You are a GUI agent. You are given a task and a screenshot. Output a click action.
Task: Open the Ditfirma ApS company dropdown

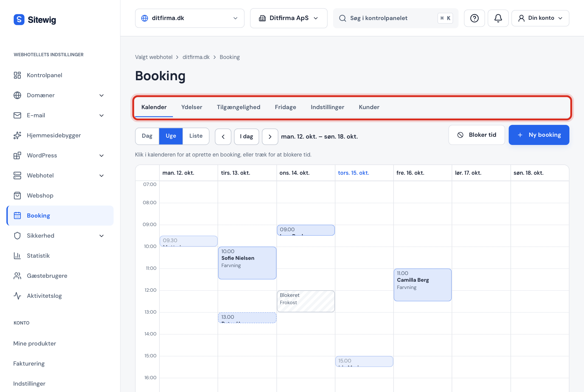pyautogui.click(x=288, y=18)
